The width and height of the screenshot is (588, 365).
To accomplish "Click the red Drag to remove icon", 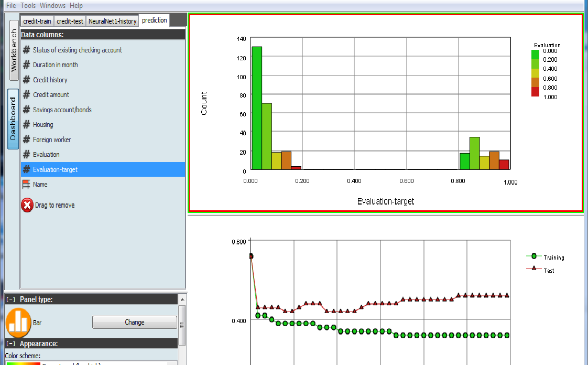I will [27, 205].
